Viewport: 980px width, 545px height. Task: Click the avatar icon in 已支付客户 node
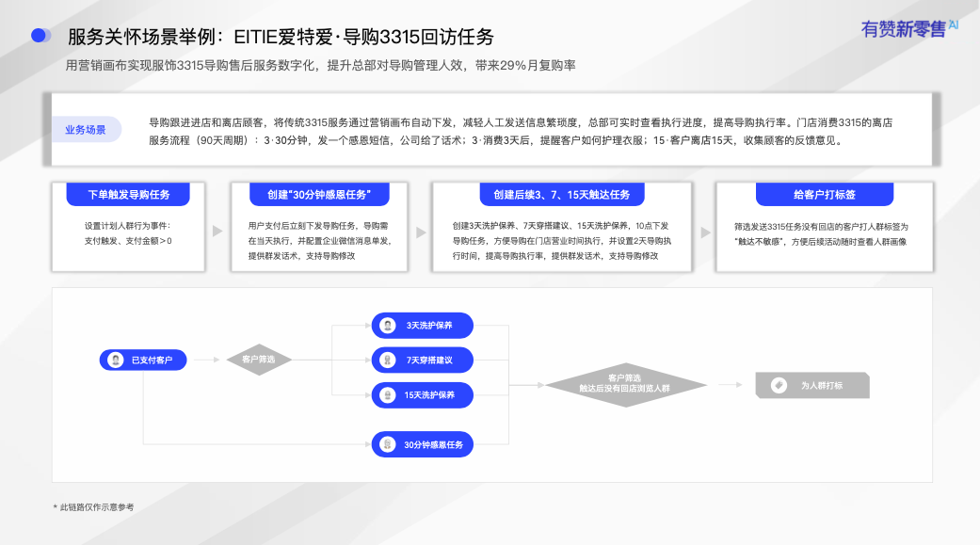pos(115,360)
